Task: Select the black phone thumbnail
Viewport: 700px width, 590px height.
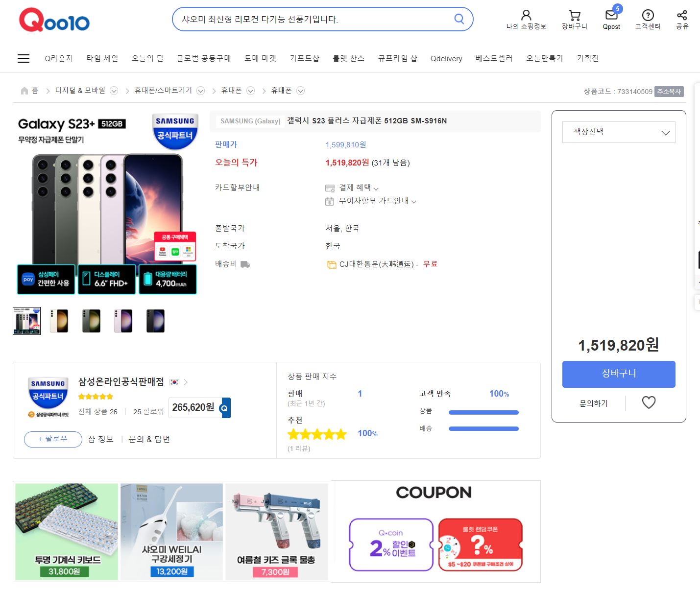Action: pos(155,321)
